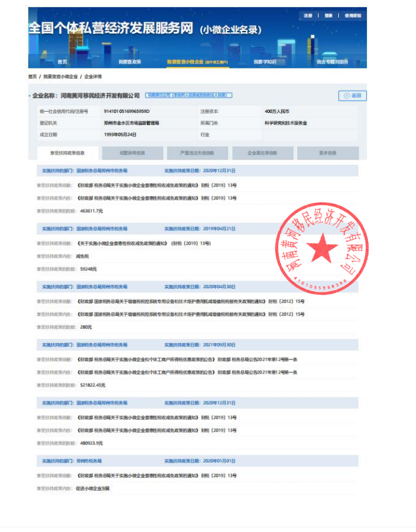Click the amount 280元
The width and height of the screenshot is (416, 532).
pyautogui.click(x=86, y=327)
